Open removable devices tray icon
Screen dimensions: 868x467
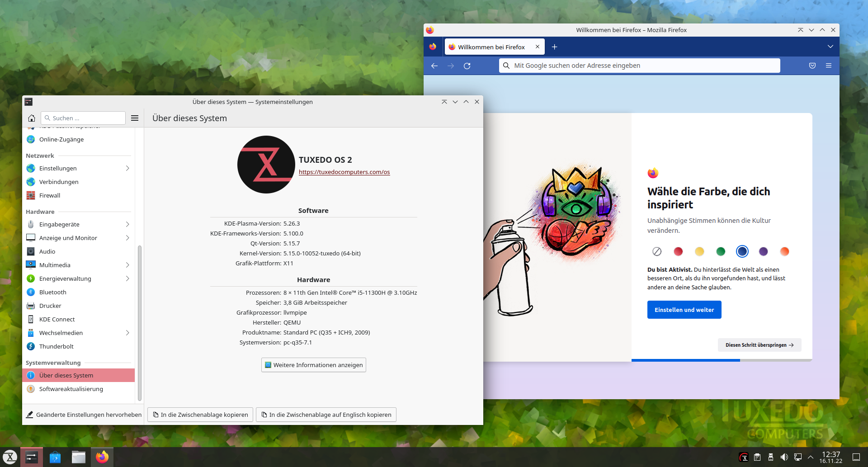[x=771, y=457]
